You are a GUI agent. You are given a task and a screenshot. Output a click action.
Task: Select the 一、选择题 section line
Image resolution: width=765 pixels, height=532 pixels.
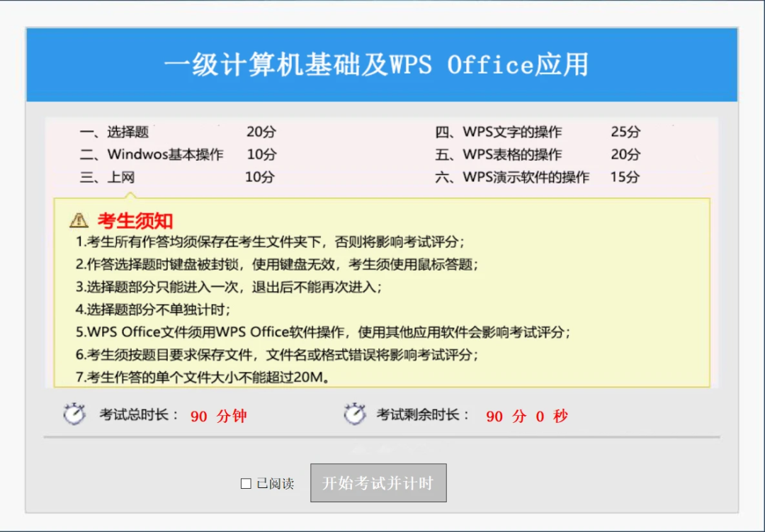[114, 132]
